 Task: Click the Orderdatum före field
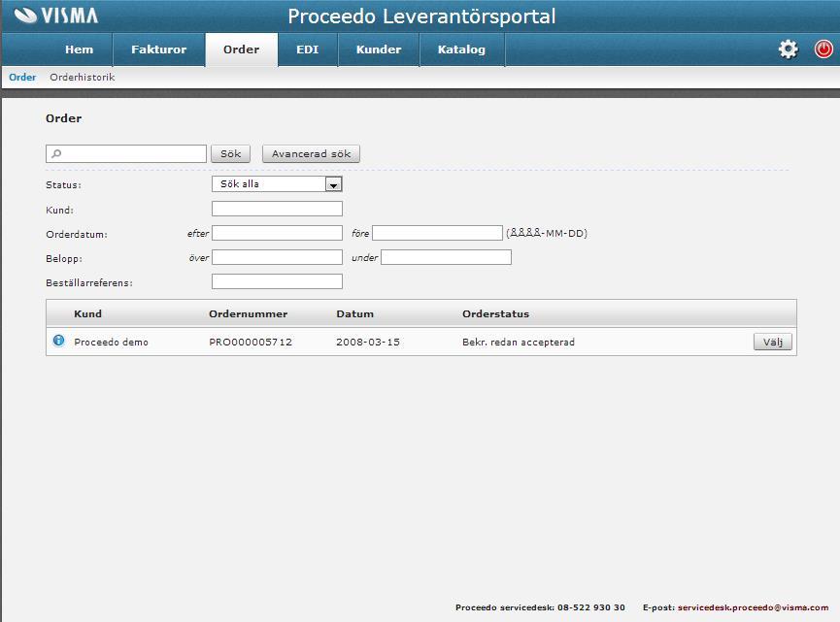coord(437,233)
